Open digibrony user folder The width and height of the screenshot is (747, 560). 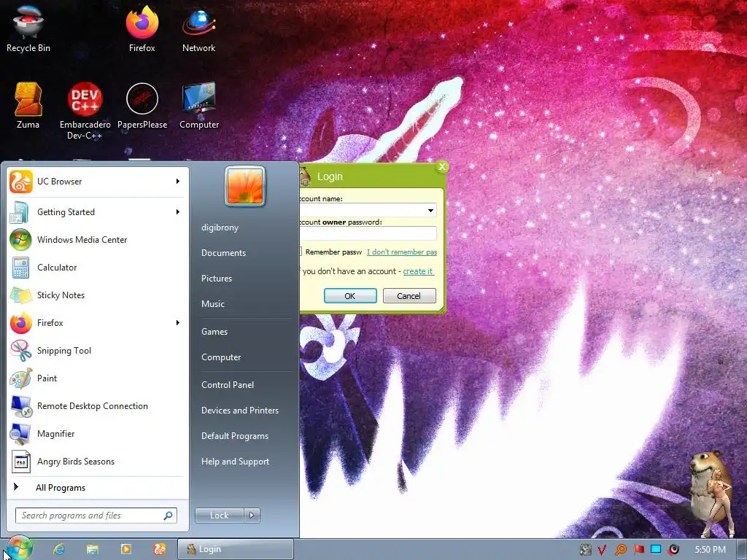[x=220, y=227]
